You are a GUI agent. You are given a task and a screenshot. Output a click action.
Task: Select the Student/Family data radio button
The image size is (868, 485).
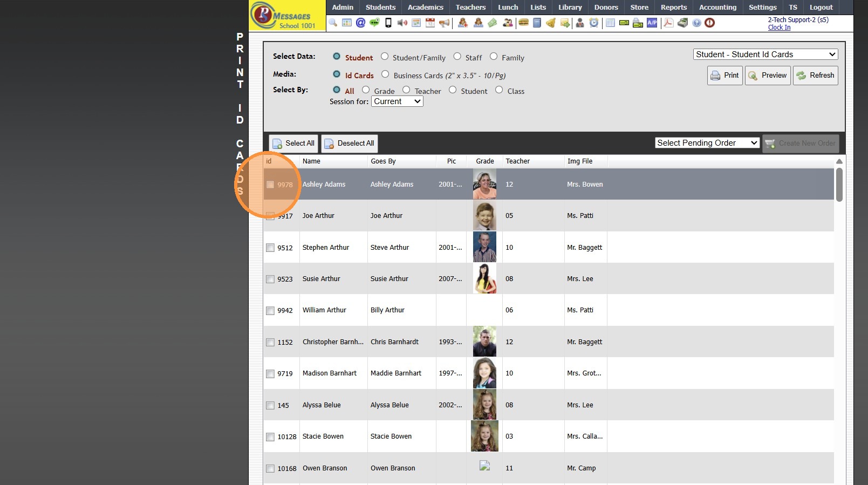tap(385, 57)
